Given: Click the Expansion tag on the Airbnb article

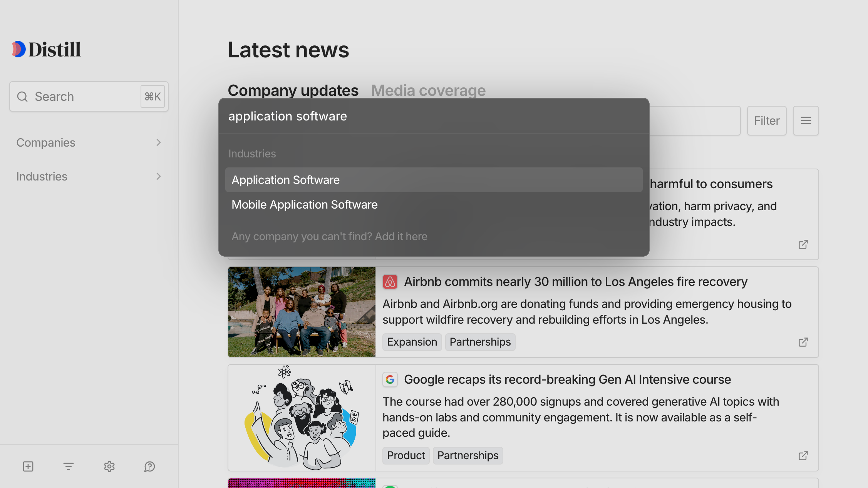Looking at the screenshot, I should click(x=412, y=342).
